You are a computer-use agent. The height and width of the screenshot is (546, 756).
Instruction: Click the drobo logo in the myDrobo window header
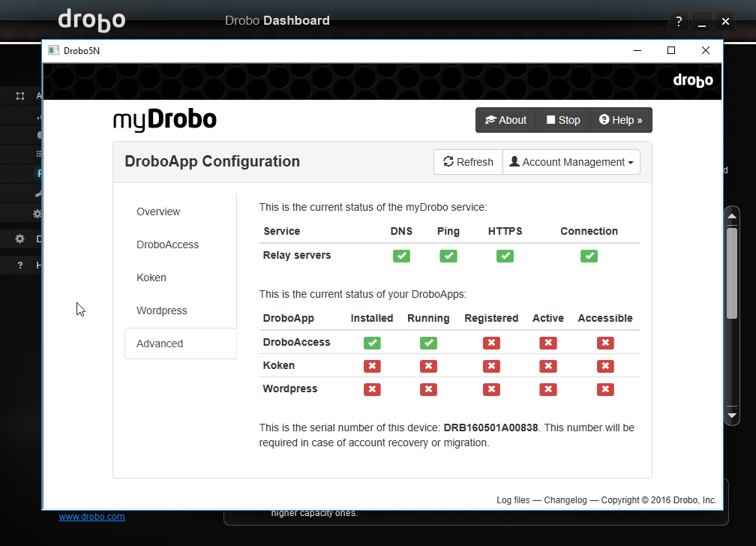(692, 80)
